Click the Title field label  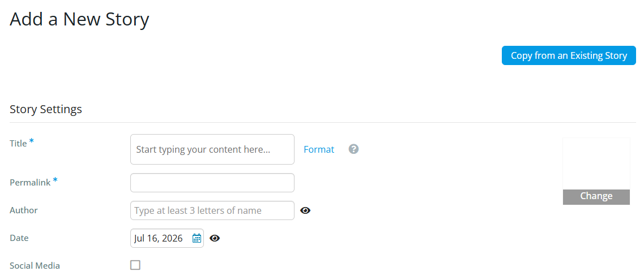click(18, 143)
